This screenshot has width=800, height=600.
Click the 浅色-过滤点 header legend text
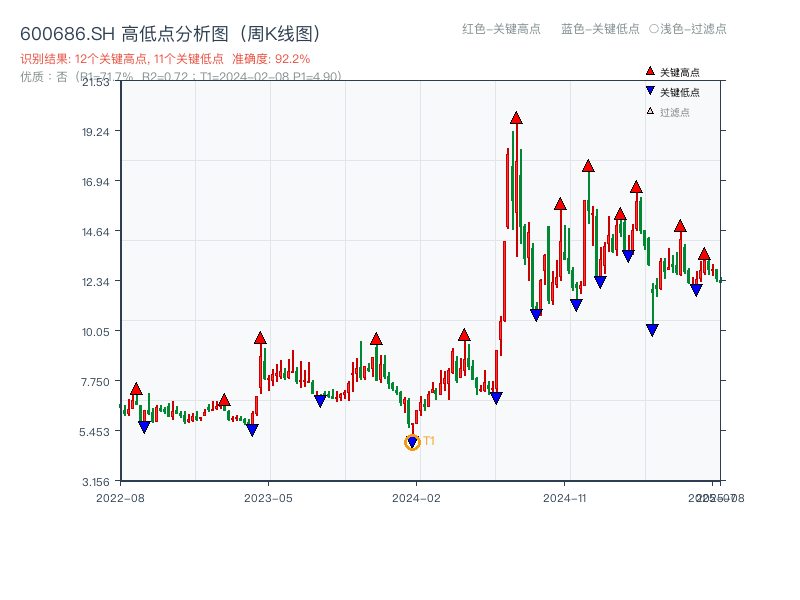(x=693, y=29)
